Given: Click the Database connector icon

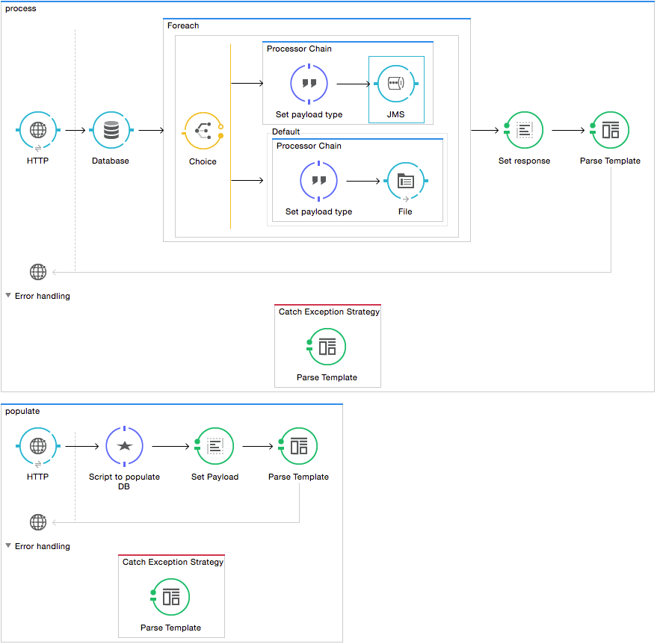Looking at the screenshot, I should pyautogui.click(x=111, y=130).
